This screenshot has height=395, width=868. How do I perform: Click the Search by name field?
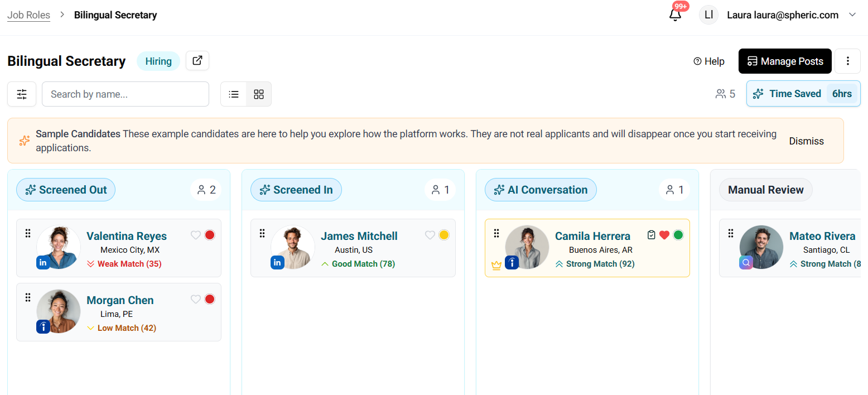click(x=126, y=94)
